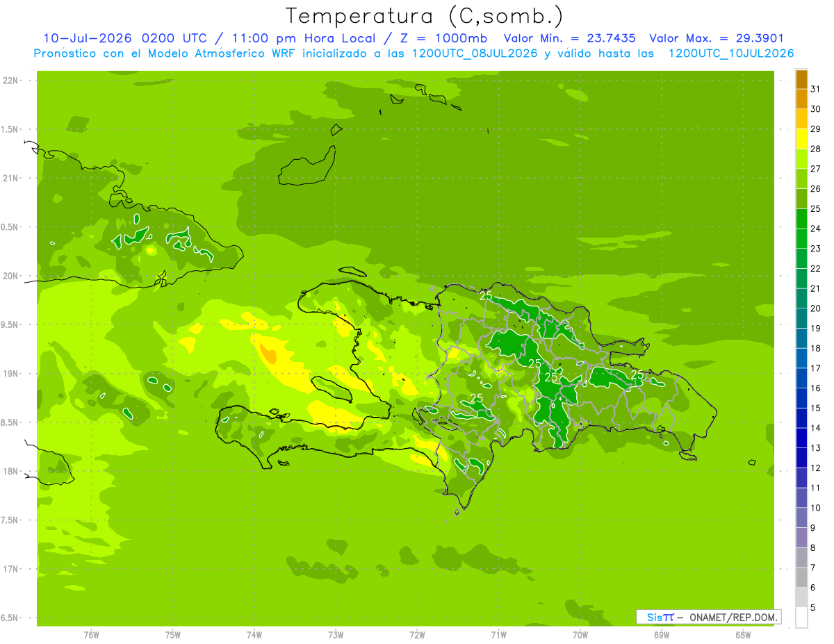The height and width of the screenshot is (644, 834).
Task: Click the '72W' longitude axis label
Action: click(417, 635)
